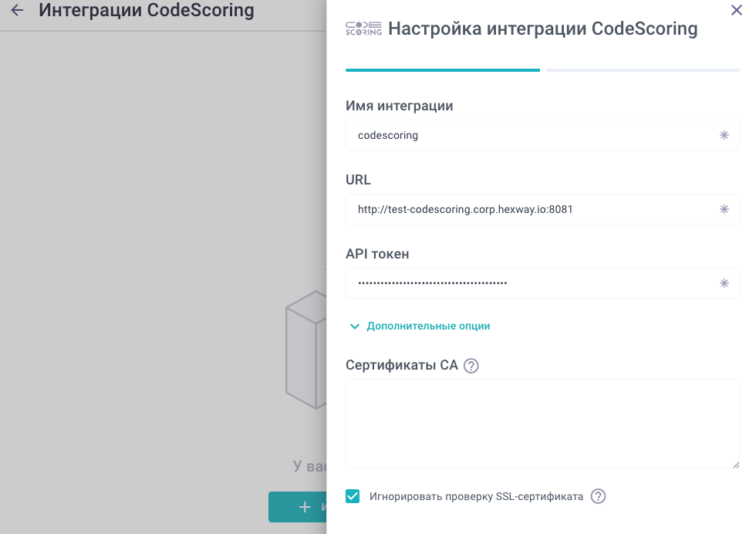Screen dimensions: 756x534
Task: Focus the Имя интеграции input field
Action: click(x=542, y=135)
